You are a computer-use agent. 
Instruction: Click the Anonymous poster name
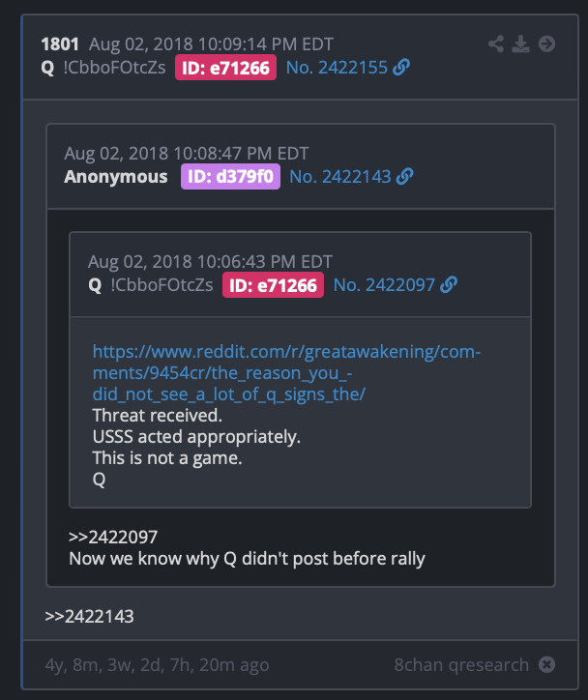pyautogui.click(x=116, y=177)
